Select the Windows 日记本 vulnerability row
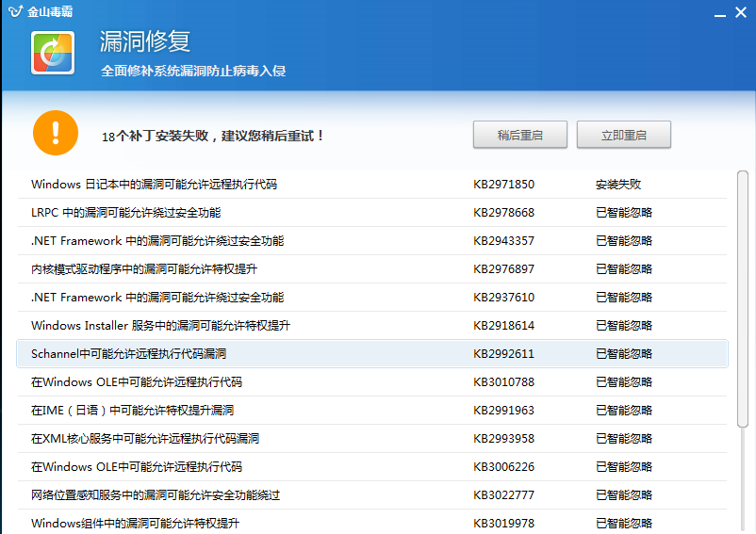Screen dimensions: 756x534 coord(154,185)
